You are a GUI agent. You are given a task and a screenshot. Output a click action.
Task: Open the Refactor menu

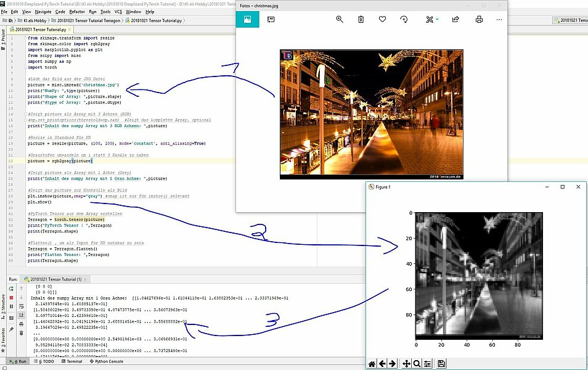(x=77, y=12)
